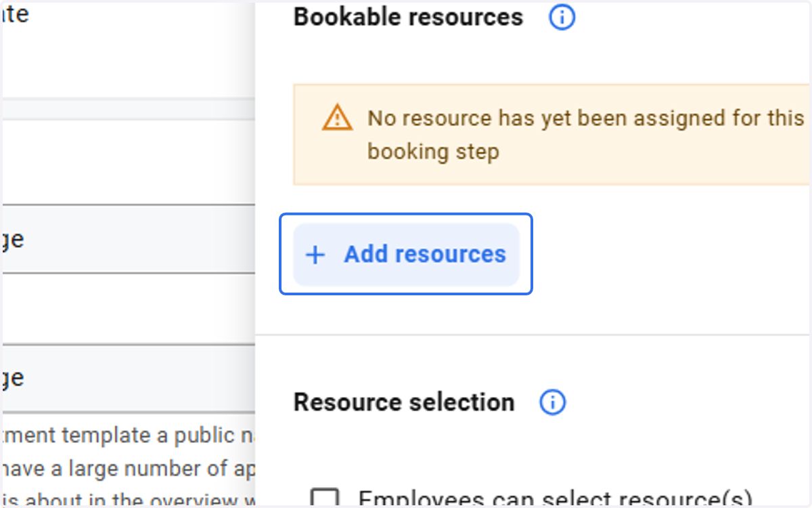Viewport: 812px width, 508px height.
Task: Click the orange warning triangle icon
Action: click(337, 118)
